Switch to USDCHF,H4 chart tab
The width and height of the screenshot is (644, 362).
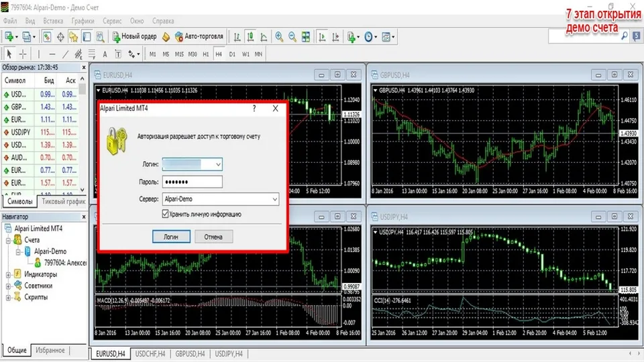(150, 353)
